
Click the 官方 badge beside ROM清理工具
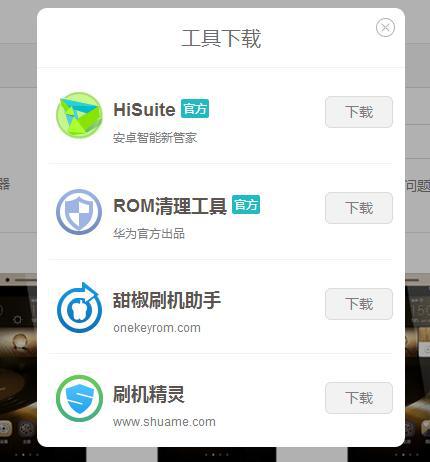click(246, 205)
